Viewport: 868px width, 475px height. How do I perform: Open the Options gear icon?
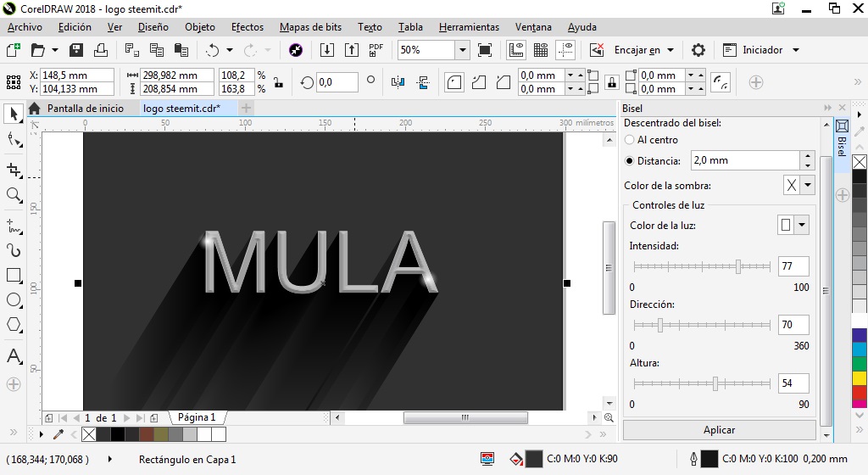[x=698, y=50]
